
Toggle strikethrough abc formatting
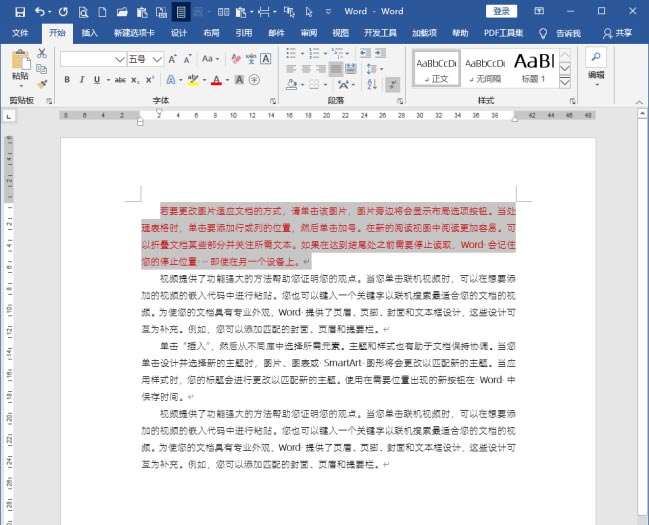120,80
